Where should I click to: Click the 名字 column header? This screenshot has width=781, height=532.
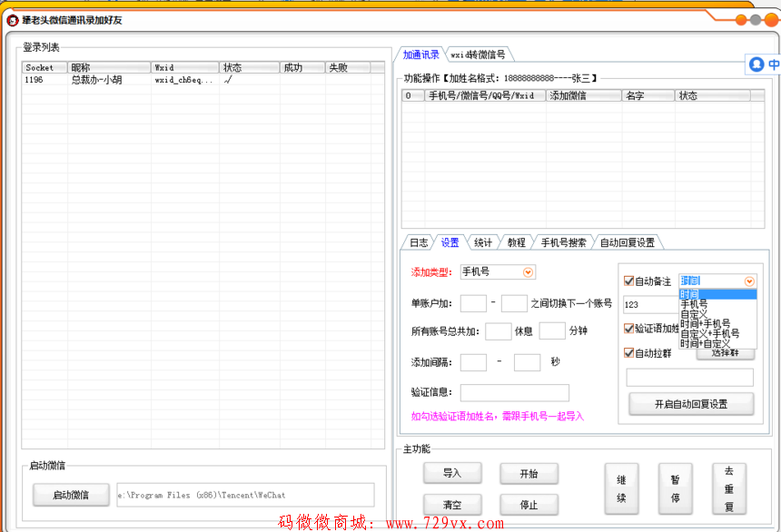(x=648, y=95)
